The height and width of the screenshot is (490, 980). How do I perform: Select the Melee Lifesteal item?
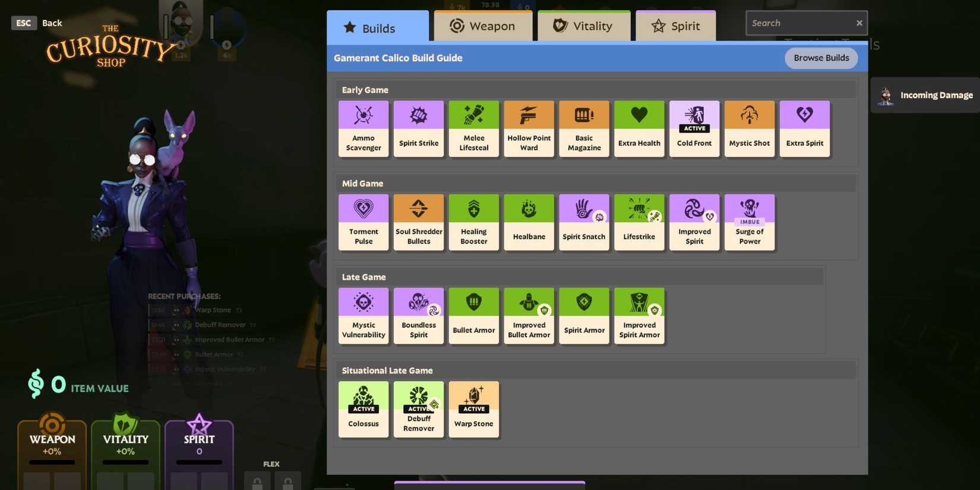point(473,128)
